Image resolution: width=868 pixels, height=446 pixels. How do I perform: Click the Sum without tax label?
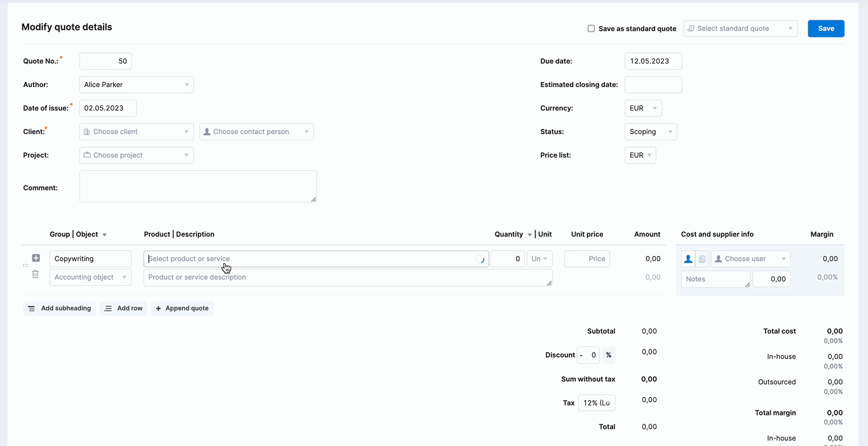coord(588,379)
